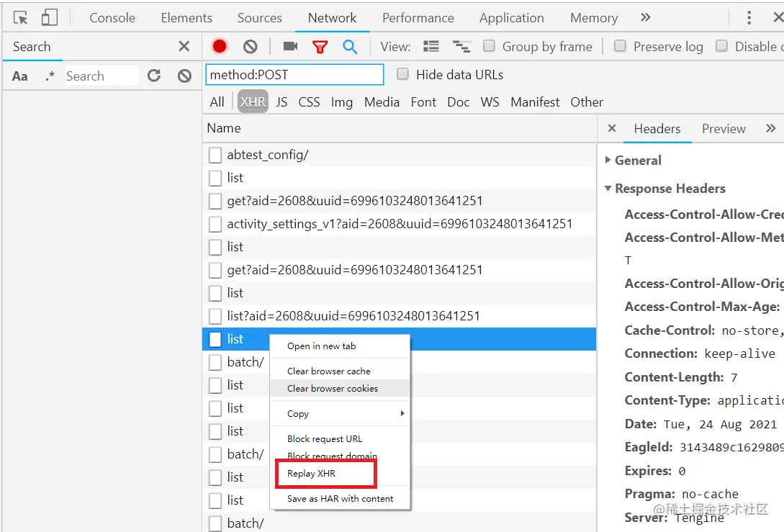Image resolution: width=784 pixels, height=532 pixels.
Task: Filter requests by JS
Action: point(281,102)
